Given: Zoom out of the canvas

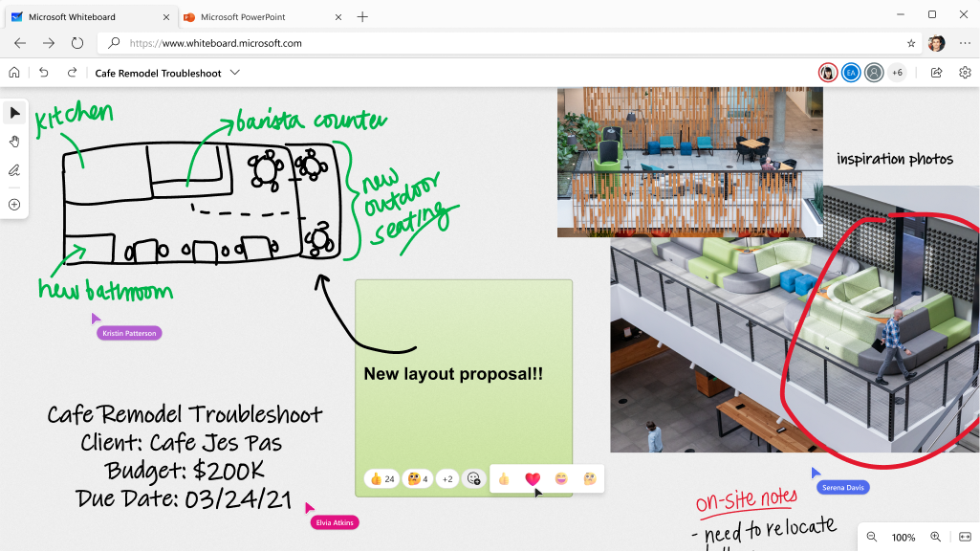Looking at the screenshot, I should click(872, 537).
